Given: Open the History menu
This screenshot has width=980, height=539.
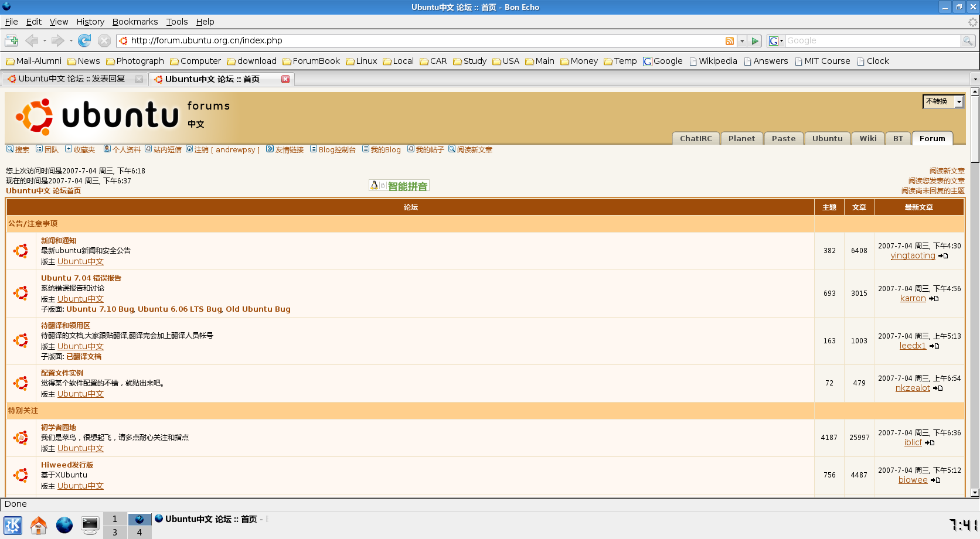Looking at the screenshot, I should tap(90, 22).
